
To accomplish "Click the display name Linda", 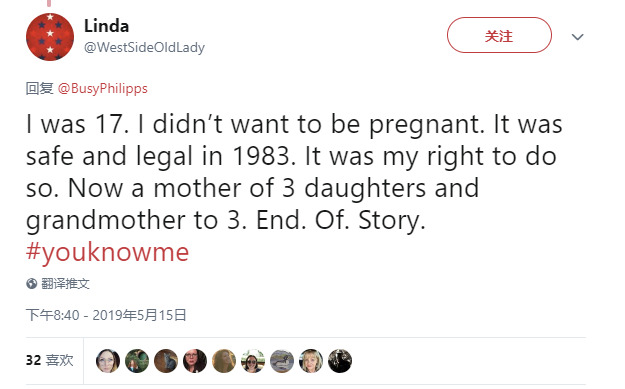I will tap(106, 26).
